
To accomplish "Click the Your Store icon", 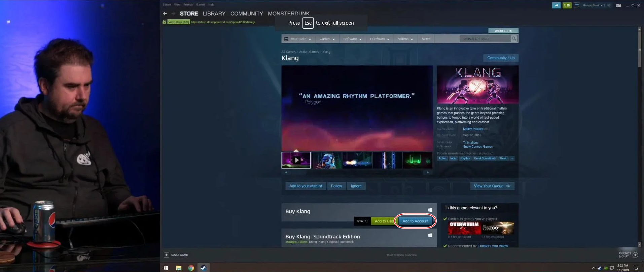I will point(286,39).
